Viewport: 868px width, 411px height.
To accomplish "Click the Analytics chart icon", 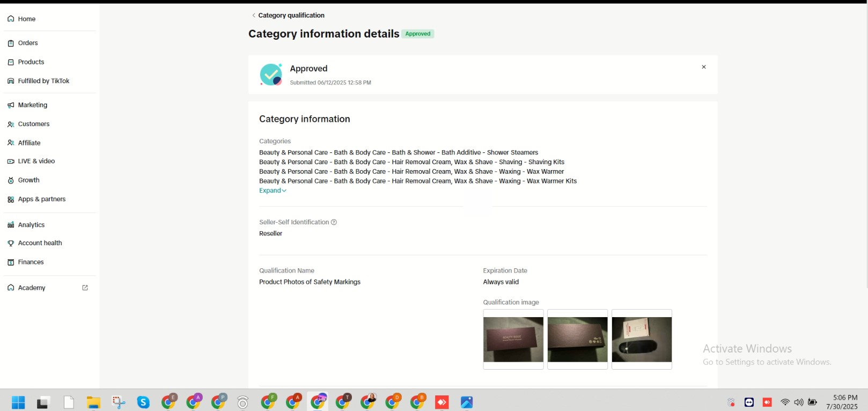I will [11, 225].
